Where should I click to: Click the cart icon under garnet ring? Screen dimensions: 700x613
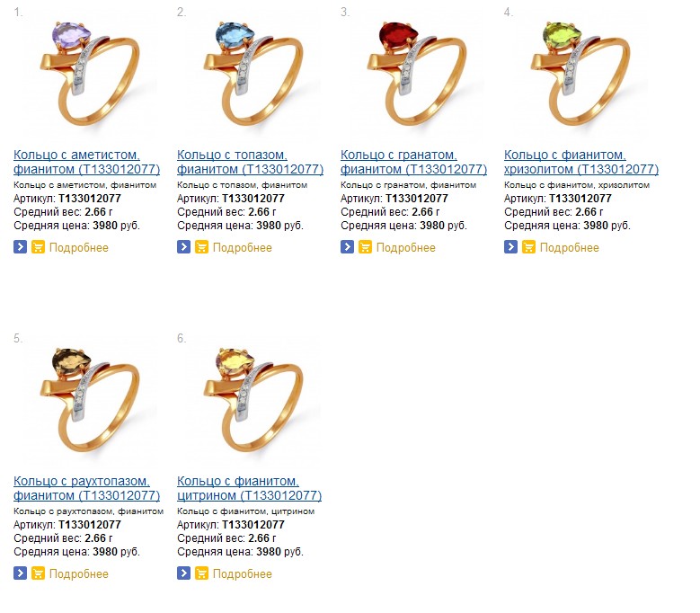(x=365, y=247)
